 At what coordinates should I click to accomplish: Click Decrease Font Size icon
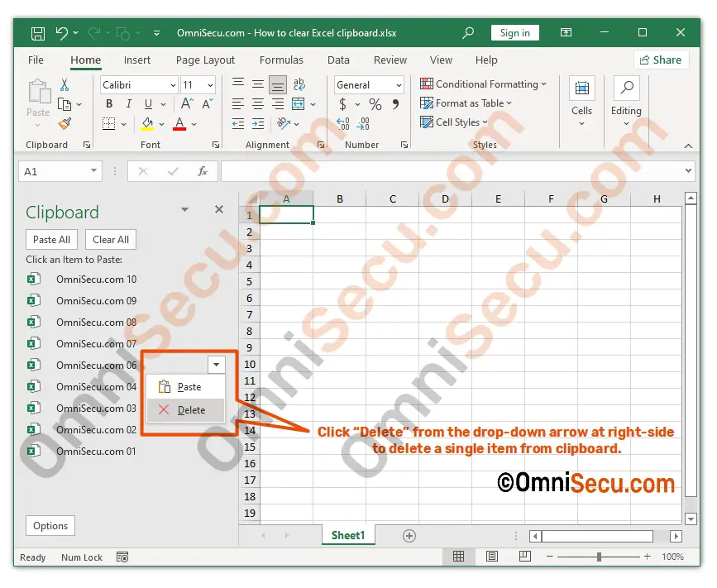(x=207, y=104)
